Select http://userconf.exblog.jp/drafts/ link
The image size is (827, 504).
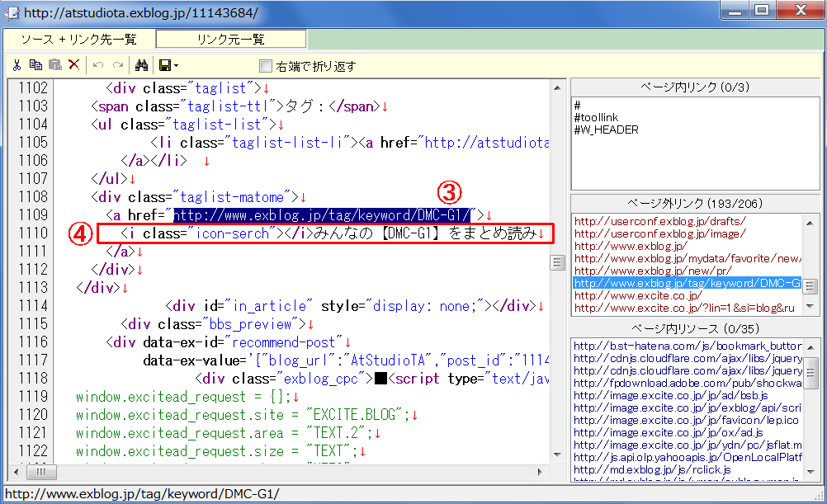(x=659, y=221)
